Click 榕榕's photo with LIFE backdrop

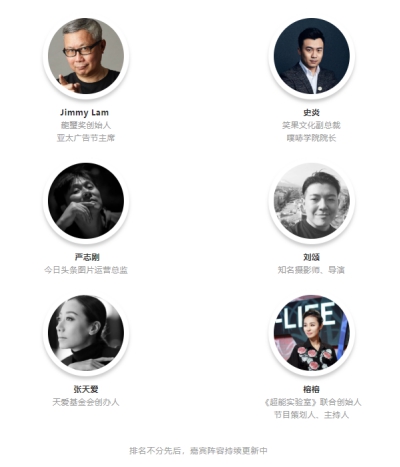[312, 333]
